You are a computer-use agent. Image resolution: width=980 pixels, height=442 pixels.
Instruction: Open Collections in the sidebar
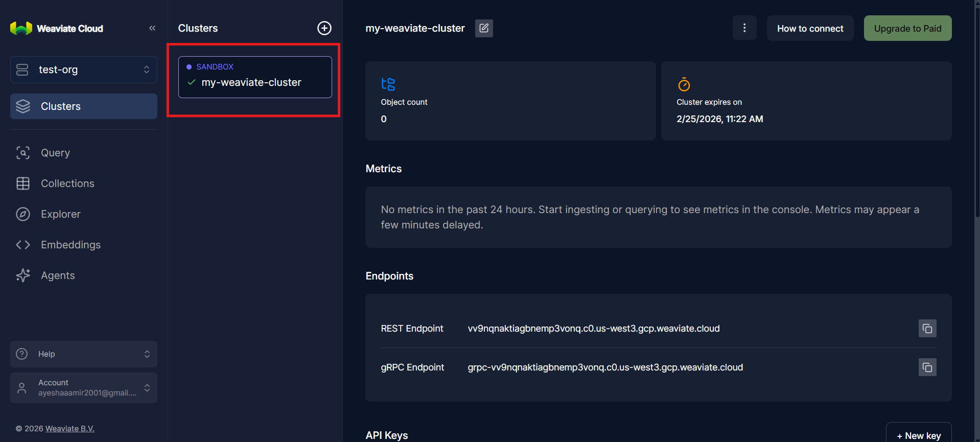pyautogui.click(x=67, y=183)
